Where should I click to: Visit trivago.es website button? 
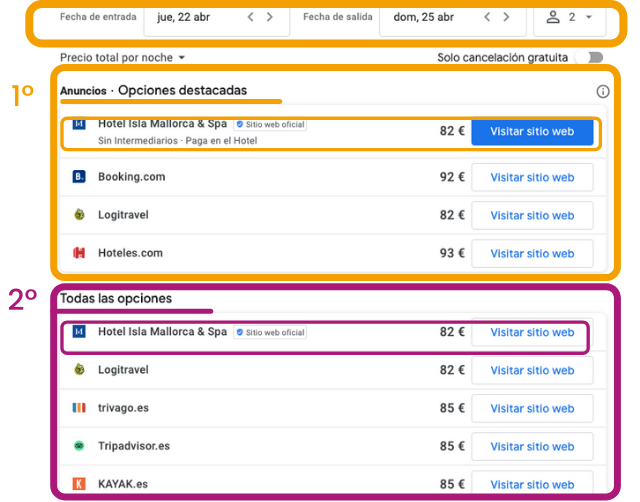tap(532, 408)
